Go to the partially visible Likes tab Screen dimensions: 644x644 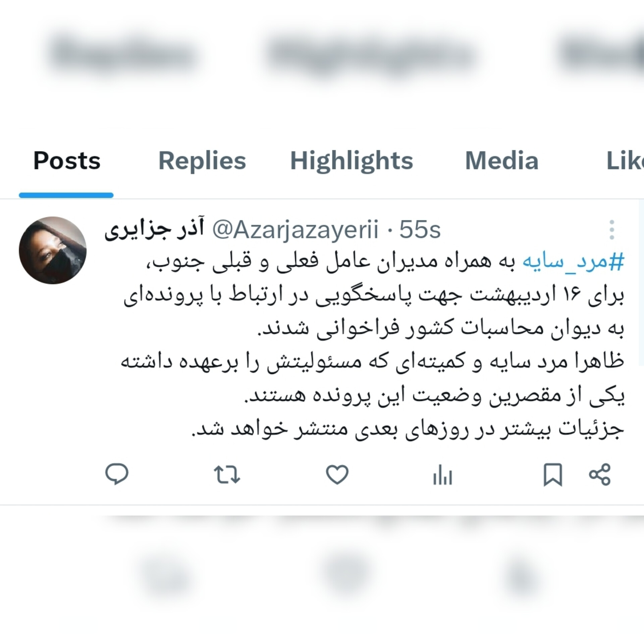[625, 161]
